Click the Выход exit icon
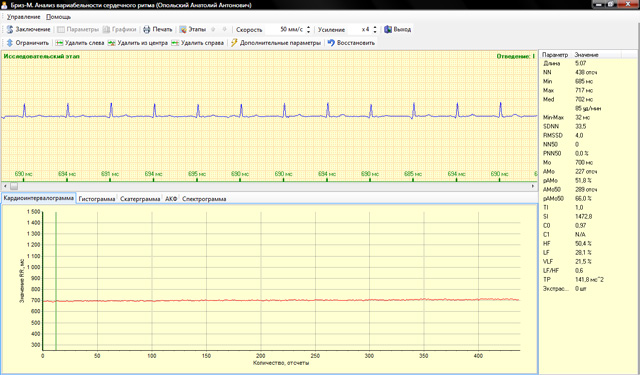This screenshot has width=640, height=375. (x=388, y=29)
